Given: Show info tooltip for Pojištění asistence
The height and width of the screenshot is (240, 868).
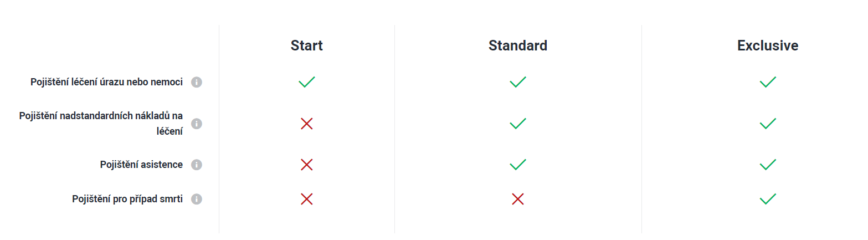Looking at the screenshot, I should pyautogui.click(x=197, y=165).
